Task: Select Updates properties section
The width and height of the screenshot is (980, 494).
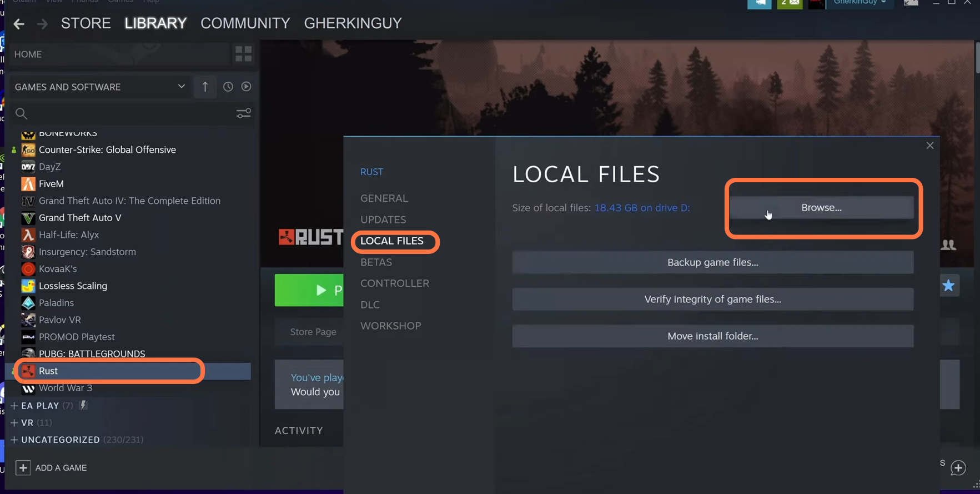Action: 383,219
